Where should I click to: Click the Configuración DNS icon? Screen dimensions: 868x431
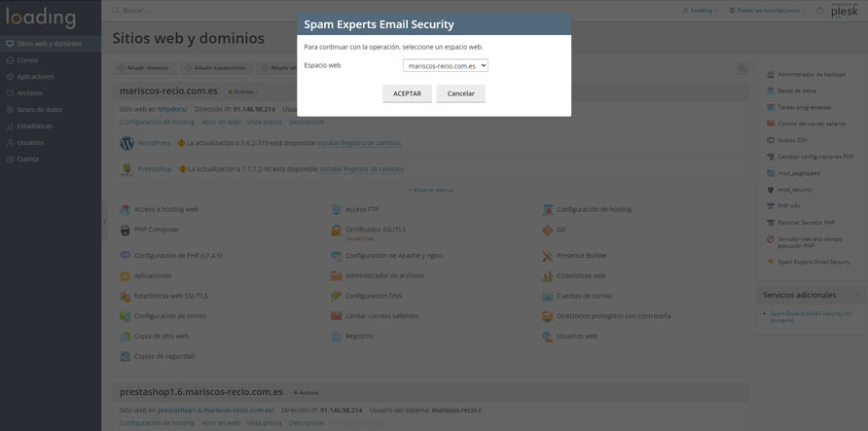click(337, 296)
